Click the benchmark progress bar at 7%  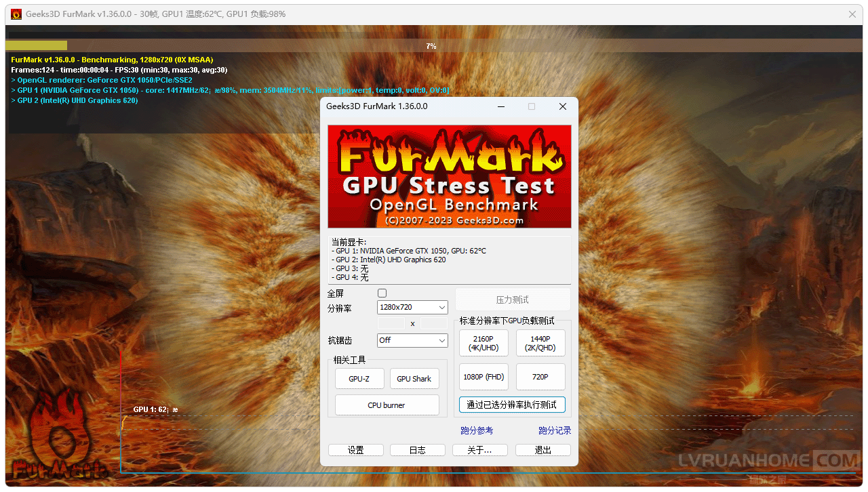[x=431, y=46]
